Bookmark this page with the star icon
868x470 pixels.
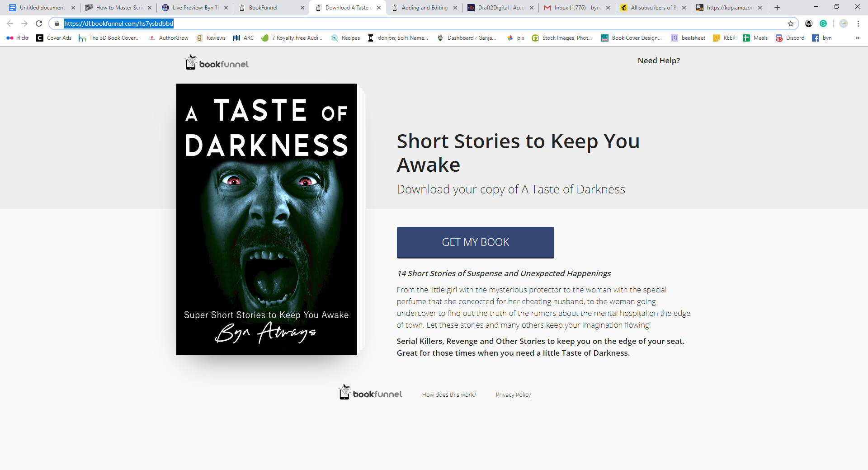[791, 23]
